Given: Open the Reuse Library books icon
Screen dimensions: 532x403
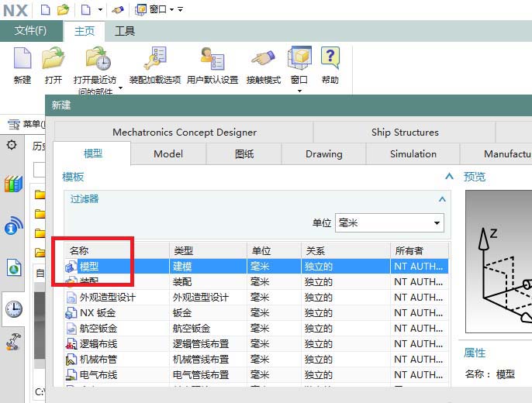Looking at the screenshot, I should [14, 184].
